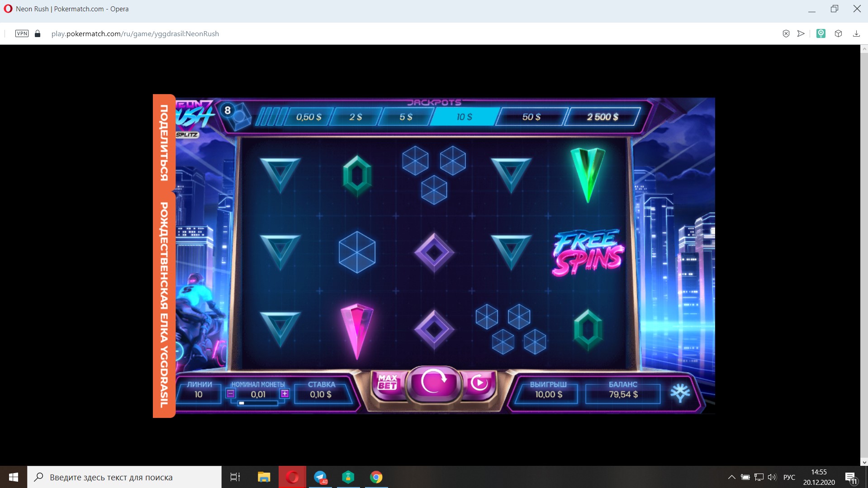Viewport: 868px width, 488px height.
Task: Decrease coin value with the minus button
Action: point(231,393)
